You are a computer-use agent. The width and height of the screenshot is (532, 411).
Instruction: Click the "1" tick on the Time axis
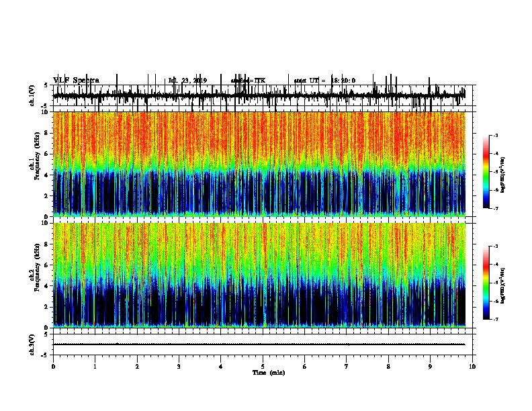point(95,367)
